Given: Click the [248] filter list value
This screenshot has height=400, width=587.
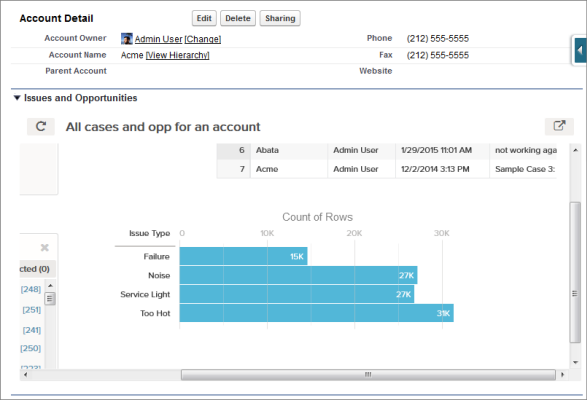Looking at the screenshot, I should point(31,289).
